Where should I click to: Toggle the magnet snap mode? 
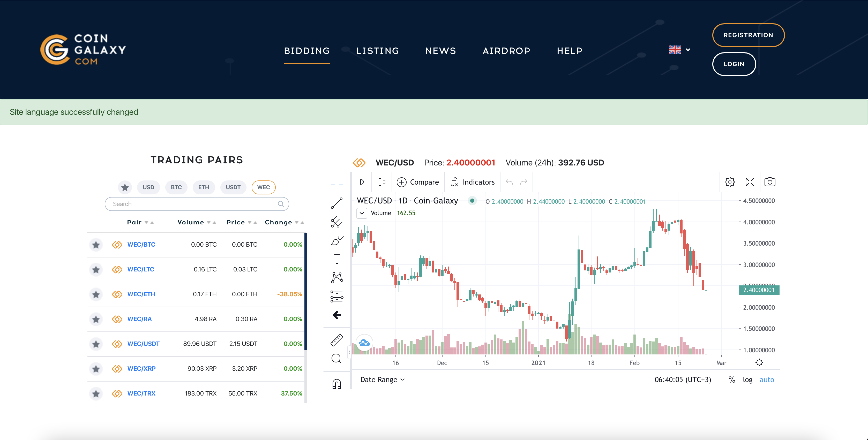(336, 384)
